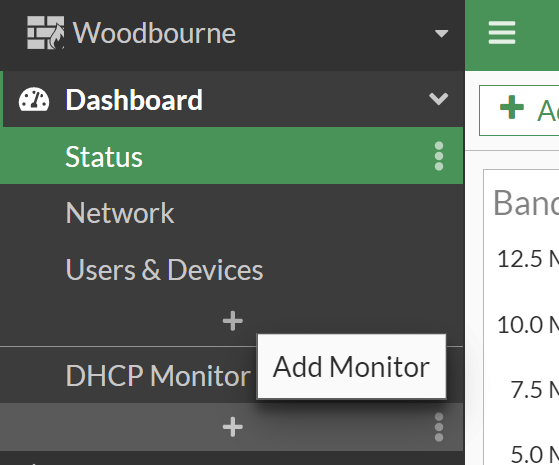Click the green plus Add widget button
This screenshot has height=465, width=559.
tap(519, 110)
